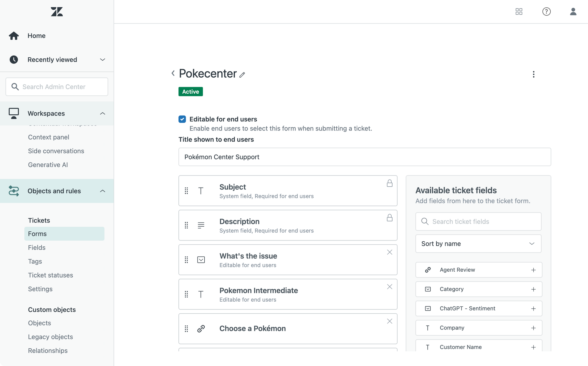This screenshot has height=366, width=588.
Task: Open the help question mark icon
Action: click(546, 11)
